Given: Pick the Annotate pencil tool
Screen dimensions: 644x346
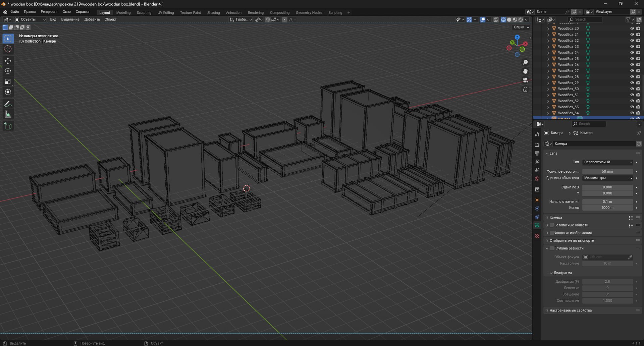Looking at the screenshot, I should (x=8, y=104).
